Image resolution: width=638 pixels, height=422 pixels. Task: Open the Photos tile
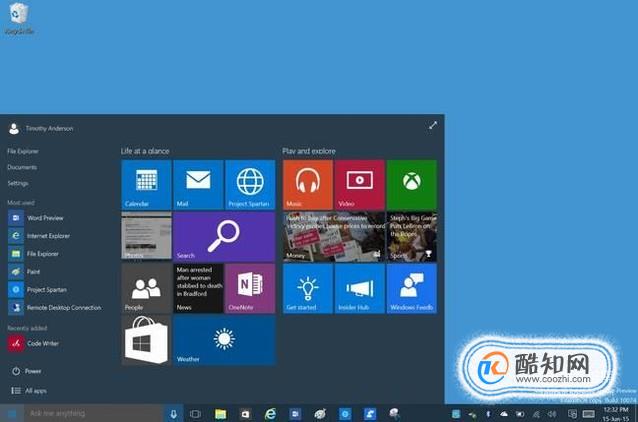[146, 236]
